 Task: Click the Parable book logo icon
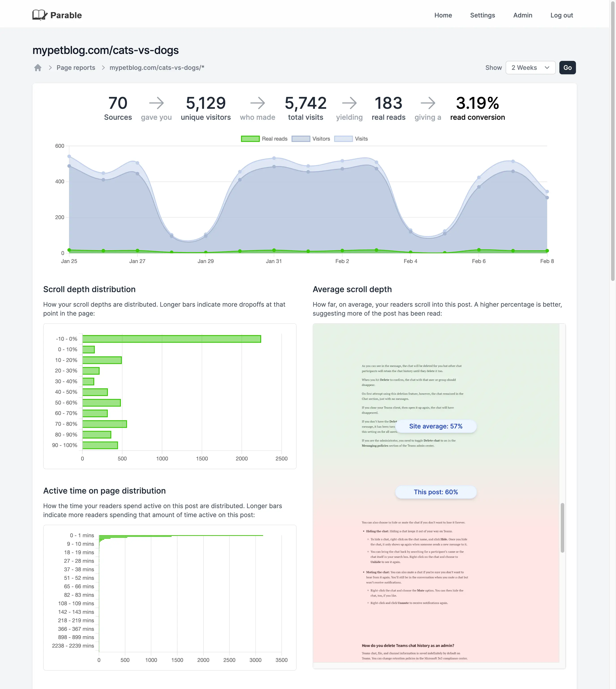[40, 15]
